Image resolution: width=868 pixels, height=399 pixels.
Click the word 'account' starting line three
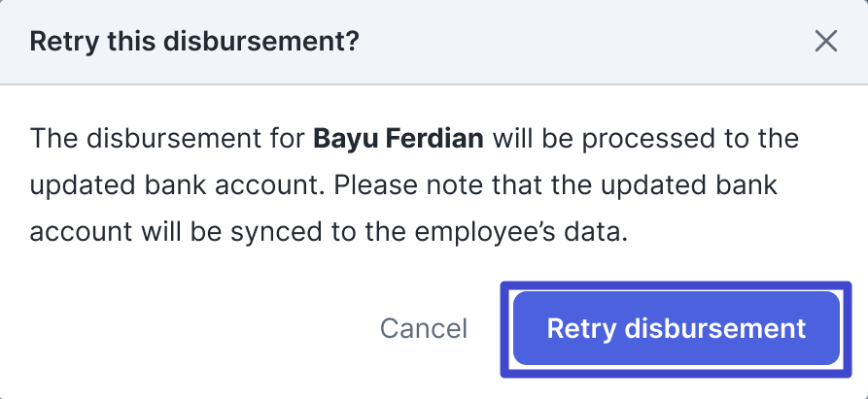[x=77, y=231]
